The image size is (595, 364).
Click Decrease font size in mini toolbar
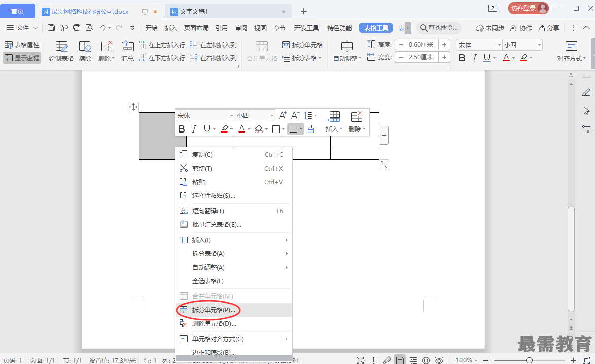pos(295,115)
